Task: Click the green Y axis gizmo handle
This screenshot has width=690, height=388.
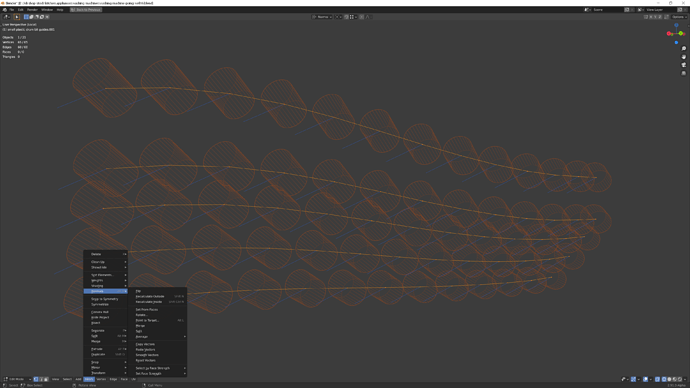Action: [x=681, y=33]
